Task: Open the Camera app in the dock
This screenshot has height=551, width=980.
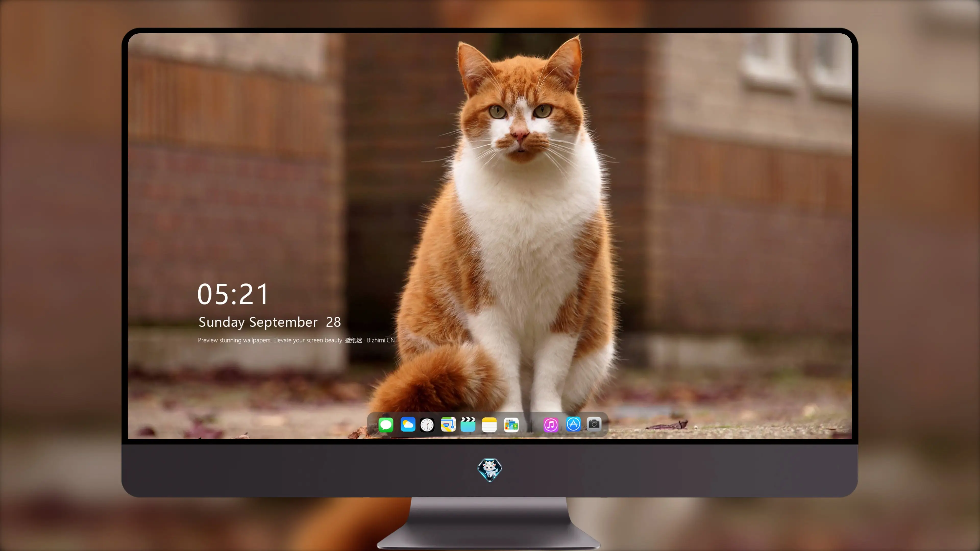Action: coord(594,424)
